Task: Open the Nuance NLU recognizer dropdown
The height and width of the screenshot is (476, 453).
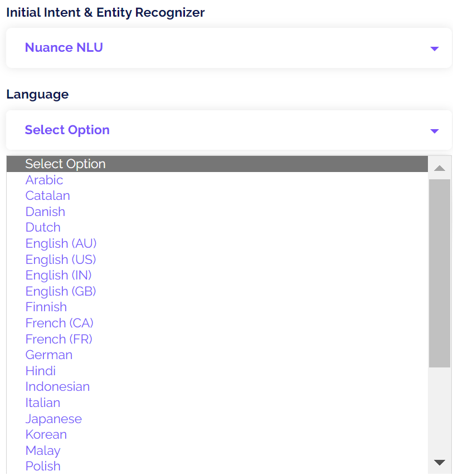Action: [x=229, y=48]
